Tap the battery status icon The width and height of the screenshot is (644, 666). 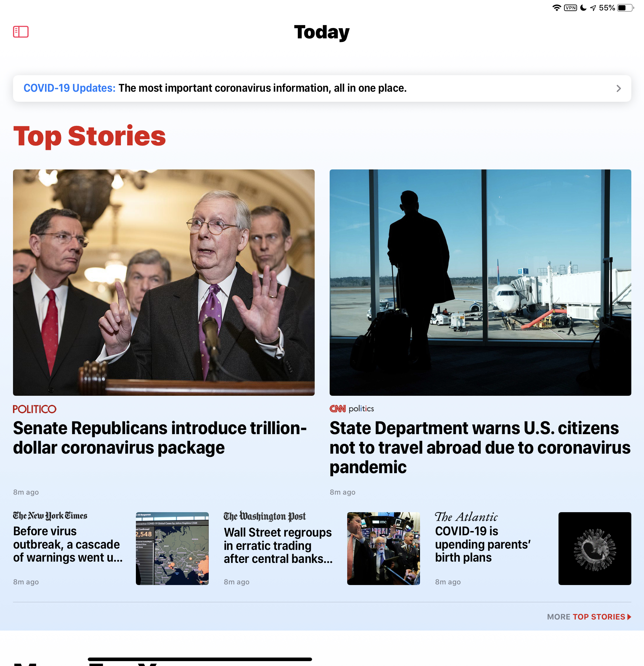[625, 7]
